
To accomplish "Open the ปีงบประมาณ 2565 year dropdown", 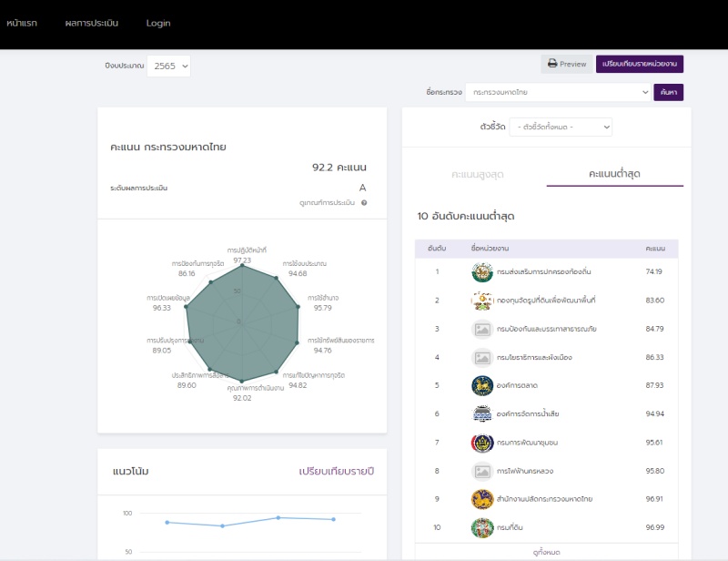I will click(x=170, y=66).
